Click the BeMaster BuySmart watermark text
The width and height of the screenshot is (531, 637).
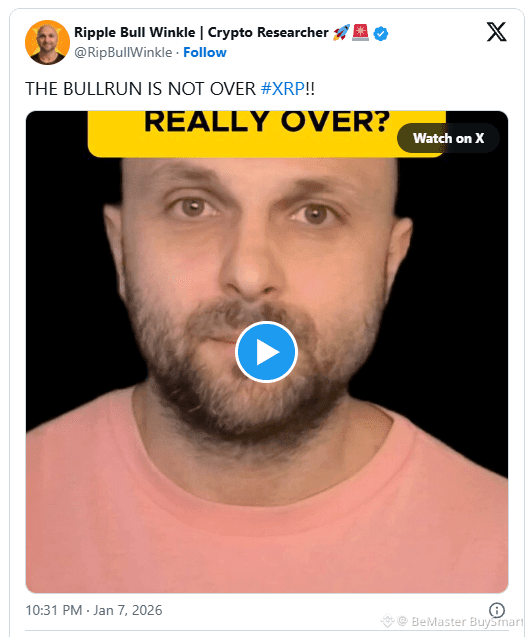click(467, 622)
